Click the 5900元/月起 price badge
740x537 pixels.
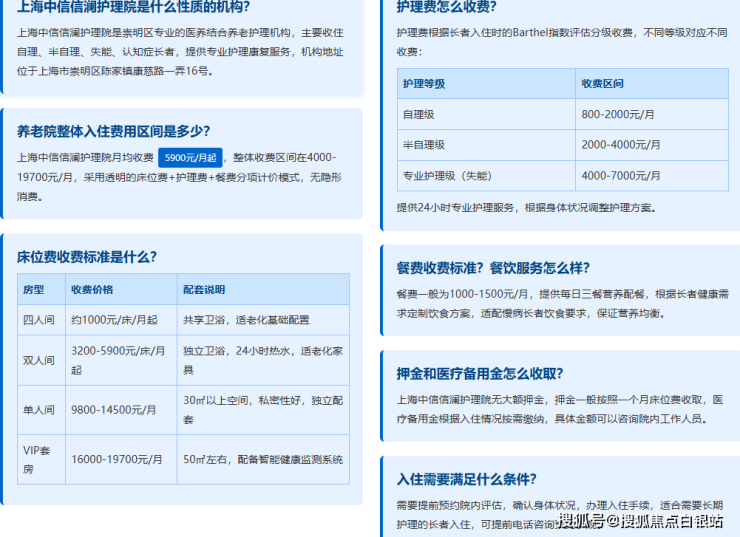tap(190, 158)
